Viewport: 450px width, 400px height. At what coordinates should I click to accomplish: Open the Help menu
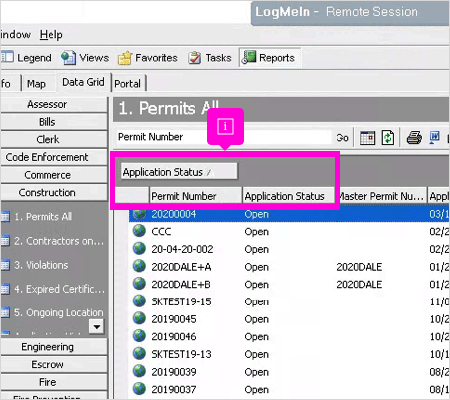pos(51,35)
